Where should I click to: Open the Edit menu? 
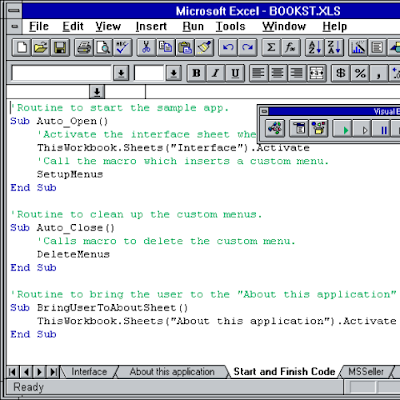click(x=73, y=26)
